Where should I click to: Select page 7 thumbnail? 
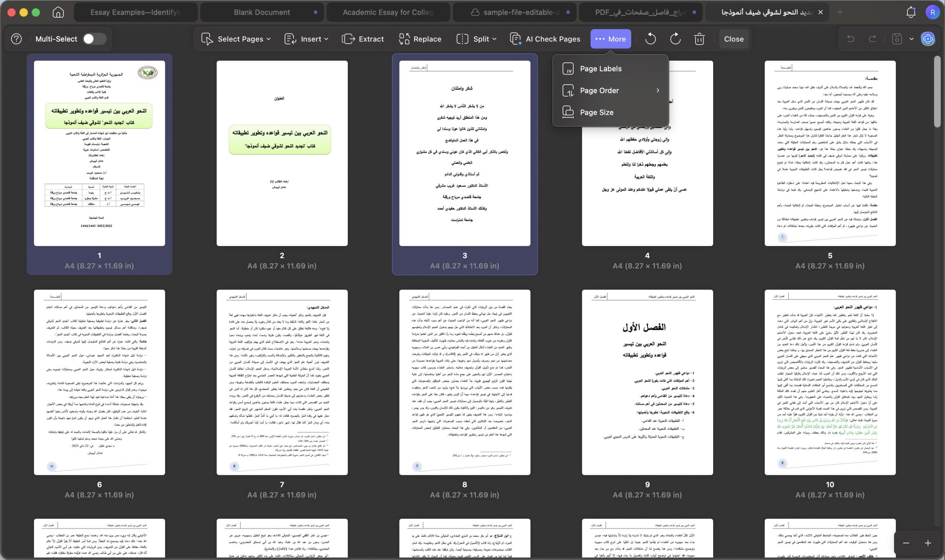pyautogui.click(x=282, y=382)
